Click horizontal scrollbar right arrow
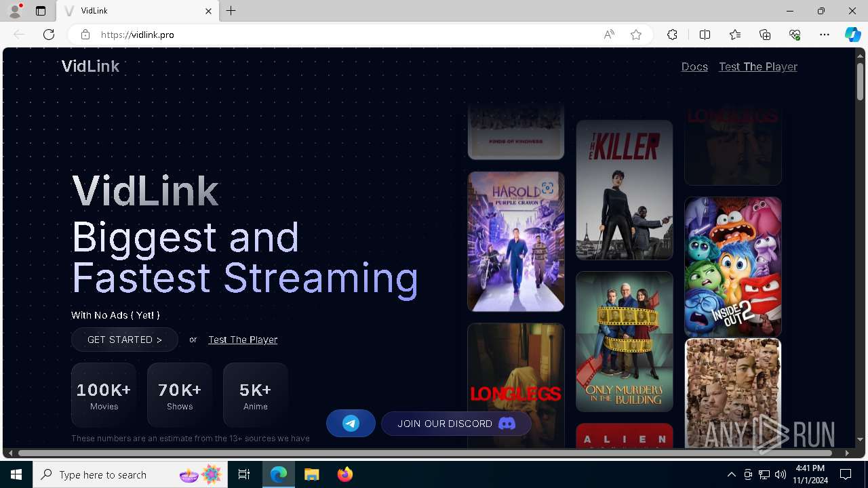 [847, 453]
